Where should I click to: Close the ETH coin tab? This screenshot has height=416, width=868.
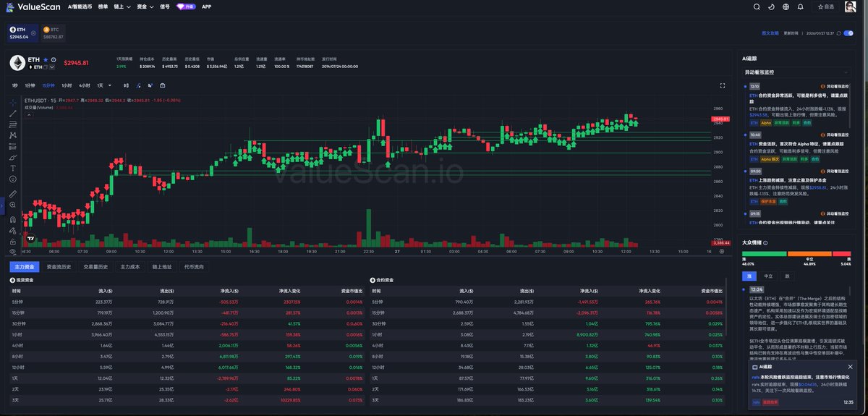tap(33, 33)
